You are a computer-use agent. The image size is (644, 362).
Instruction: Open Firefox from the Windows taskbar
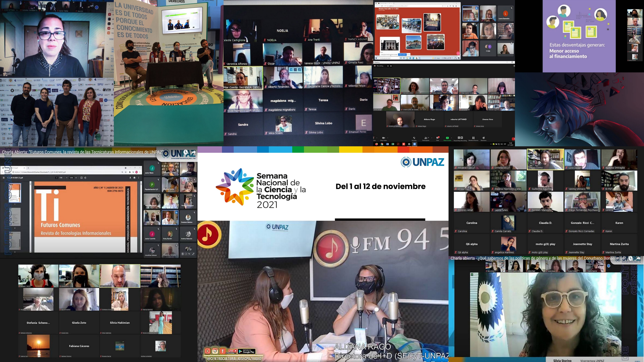(x=376, y=144)
